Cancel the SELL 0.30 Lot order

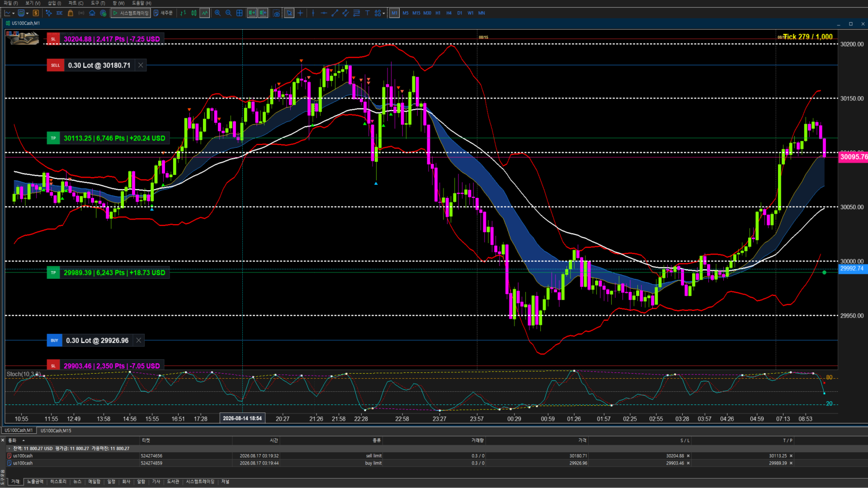click(x=141, y=65)
